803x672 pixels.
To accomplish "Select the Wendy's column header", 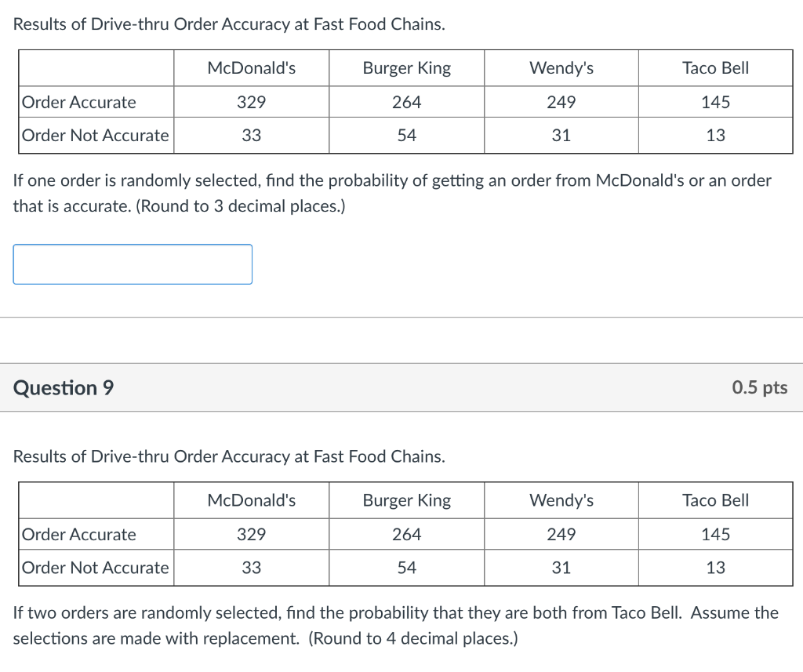I will click(x=561, y=67).
